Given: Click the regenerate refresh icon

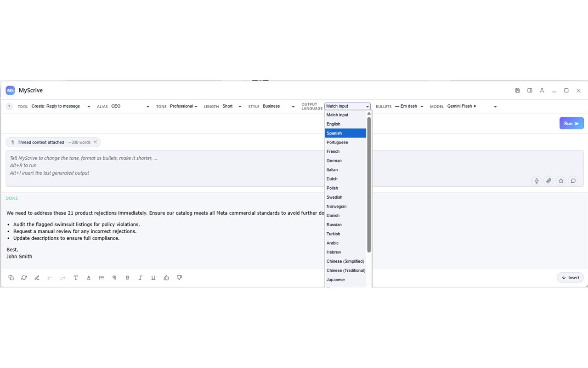Looking at the screenshot, I should pyautogui.click(x=24, y=278).
